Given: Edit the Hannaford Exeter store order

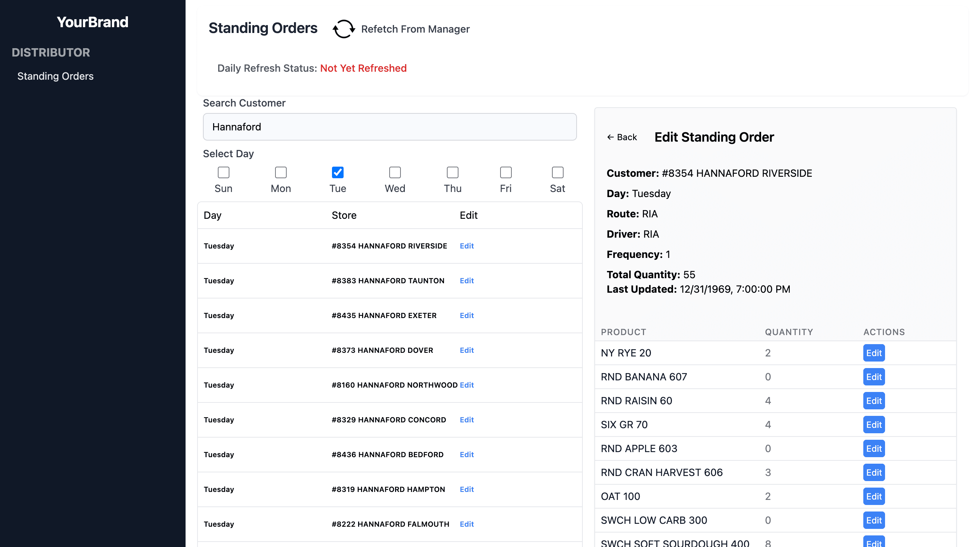Looking at the screenshot, I should point(466,316).
